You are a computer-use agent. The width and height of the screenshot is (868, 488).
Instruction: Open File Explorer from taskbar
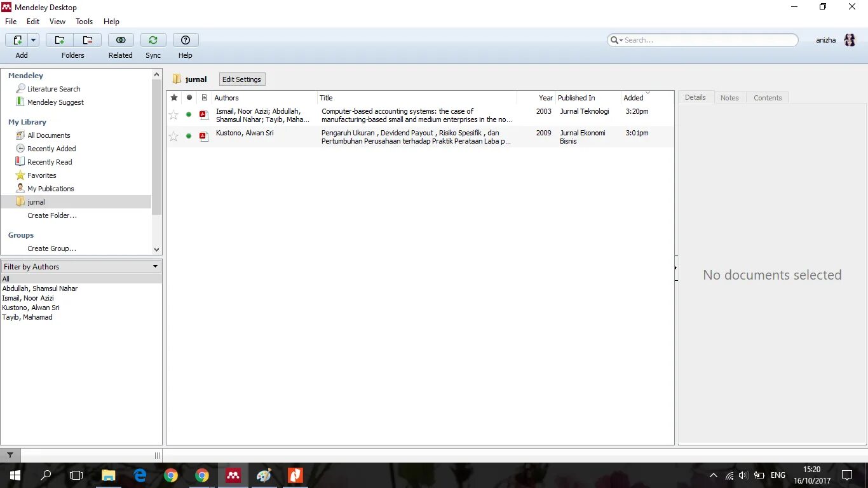[109, 475]
